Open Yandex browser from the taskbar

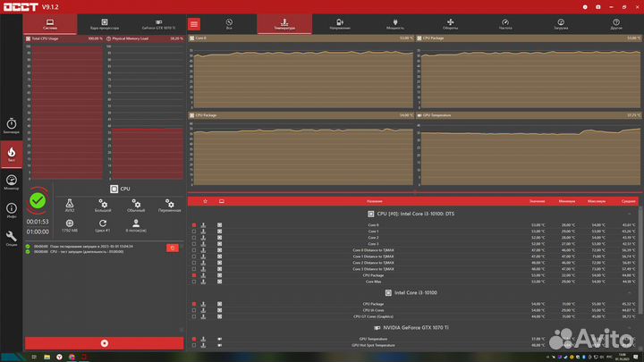(x=59, y=357)
